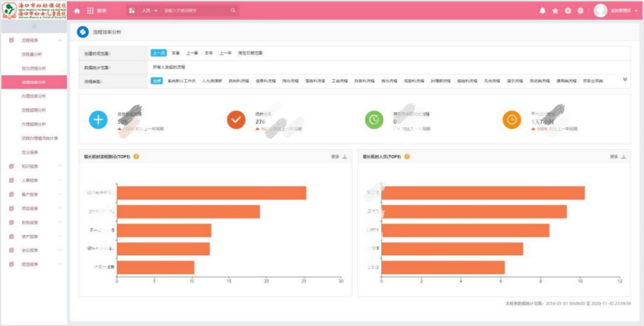
Task: Open the home page icon
Action: point(77,11)
